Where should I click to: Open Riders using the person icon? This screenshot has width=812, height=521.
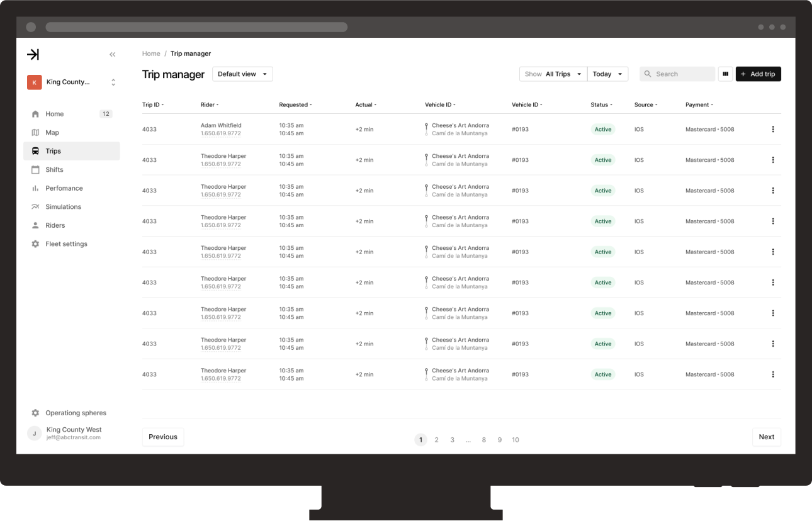pos(35,225)
